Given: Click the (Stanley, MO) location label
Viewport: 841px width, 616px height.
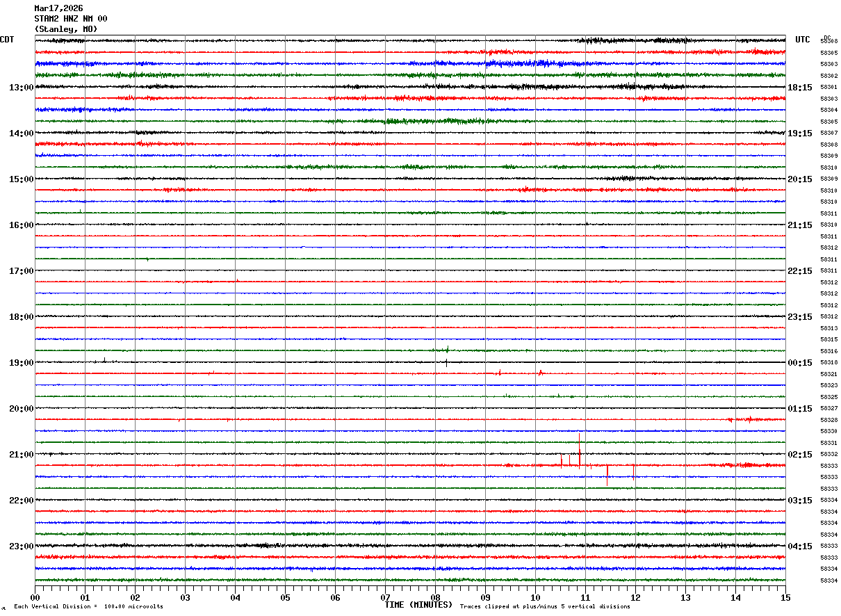Looking at the screenshot, I should point(66,29).
